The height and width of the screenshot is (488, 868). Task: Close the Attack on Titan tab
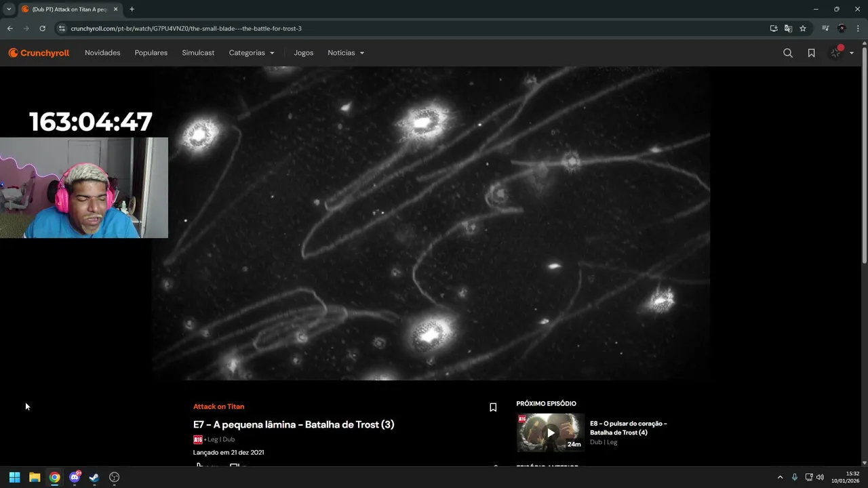click(x=115, y=9)
